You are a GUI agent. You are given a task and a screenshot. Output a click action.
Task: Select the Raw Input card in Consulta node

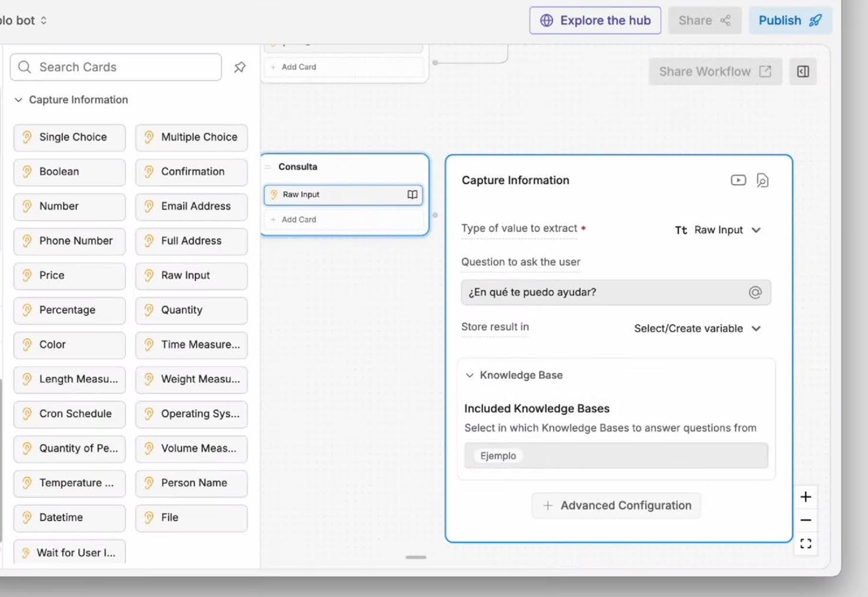coord(344,195)
